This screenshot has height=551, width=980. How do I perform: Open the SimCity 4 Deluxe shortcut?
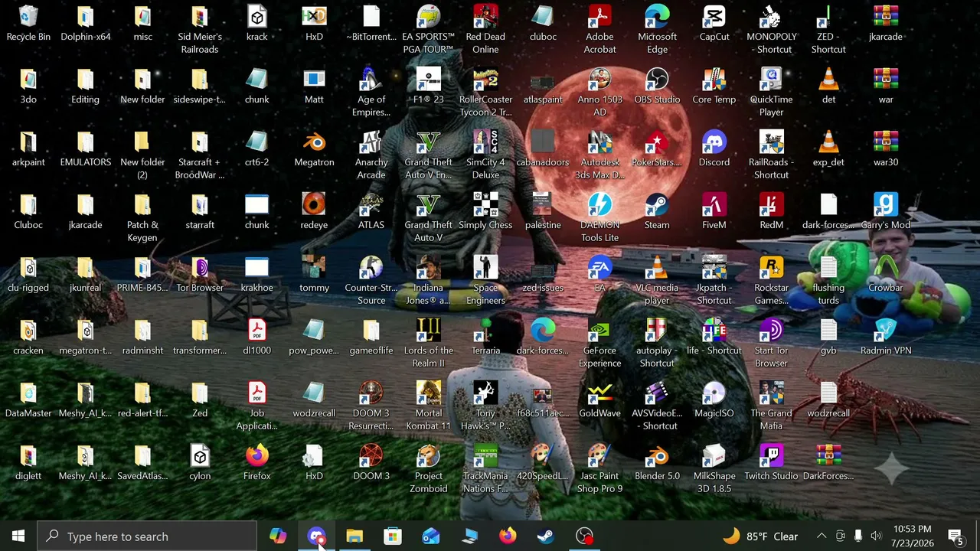[x=485, y=155]
